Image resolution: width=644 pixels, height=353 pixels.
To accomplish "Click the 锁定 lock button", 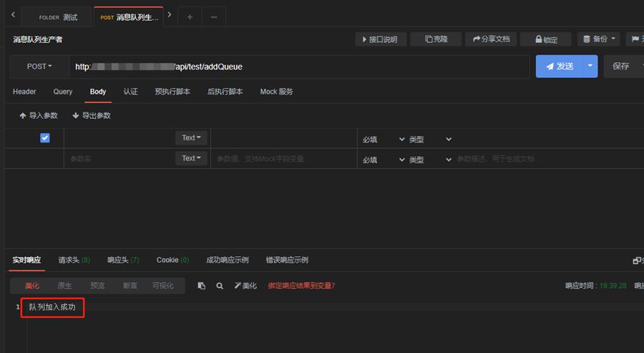I will (545, 39).
